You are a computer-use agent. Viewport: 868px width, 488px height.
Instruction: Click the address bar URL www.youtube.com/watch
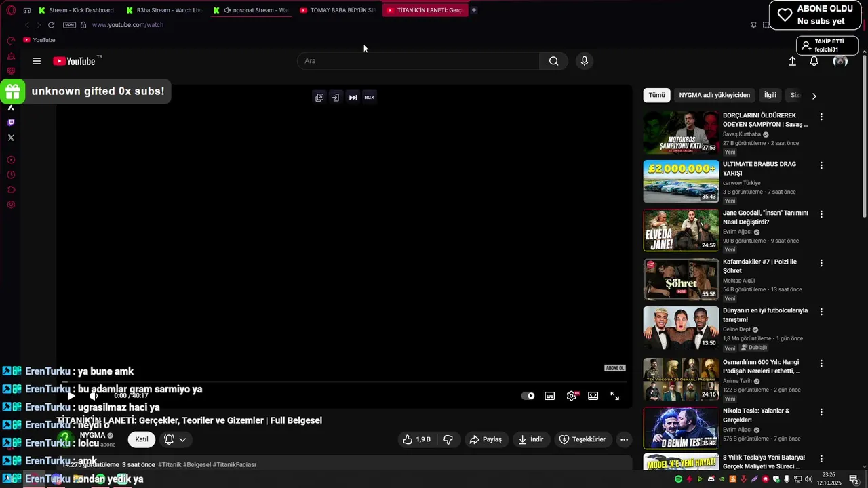pyautogui.click(x=127, y=25)
